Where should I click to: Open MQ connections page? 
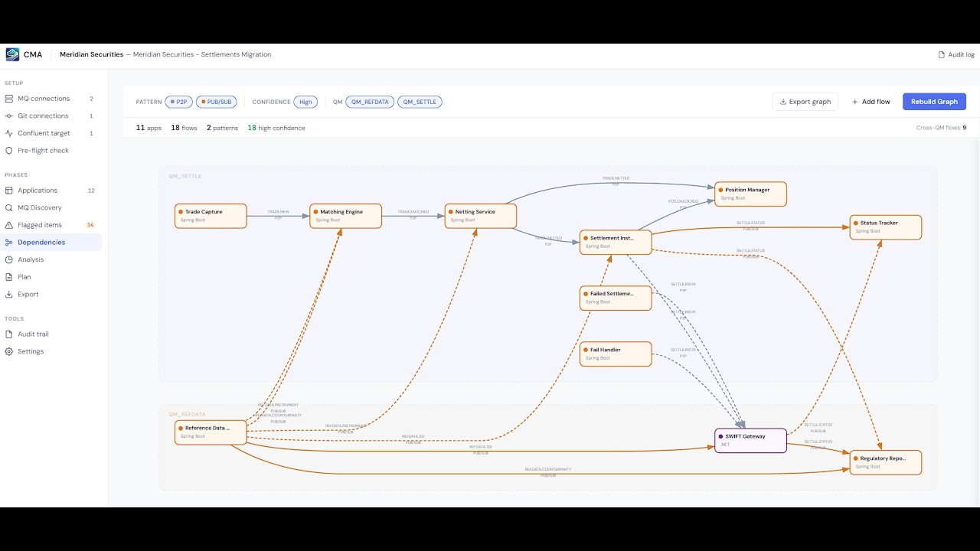tap(51, 99)
